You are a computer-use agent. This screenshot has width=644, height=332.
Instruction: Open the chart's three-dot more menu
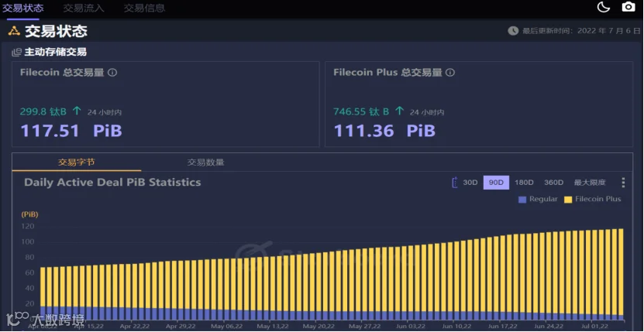click(623, 183)
